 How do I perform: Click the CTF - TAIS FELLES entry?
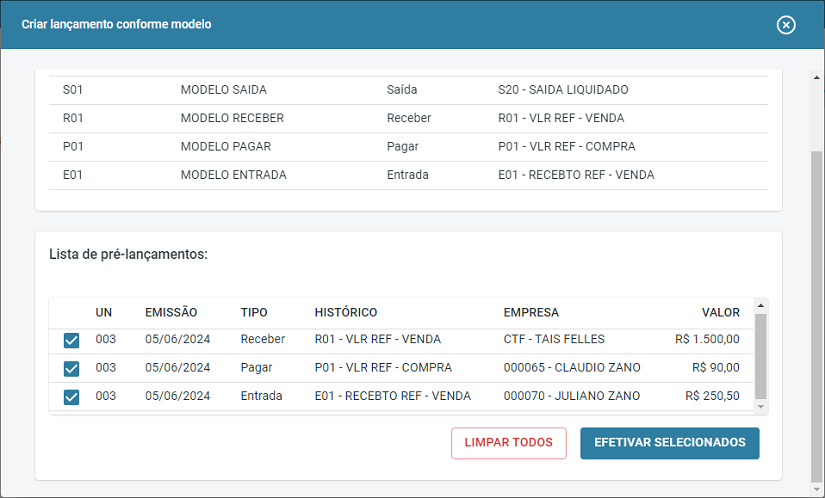tap(554, 339)
